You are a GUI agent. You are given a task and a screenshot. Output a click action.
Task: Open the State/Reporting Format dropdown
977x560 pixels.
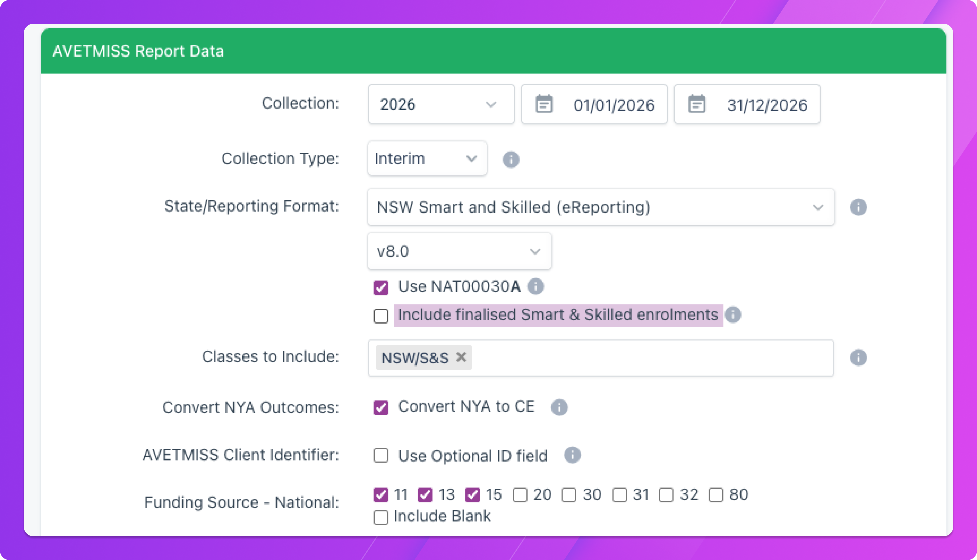click(x=601, y=207)
